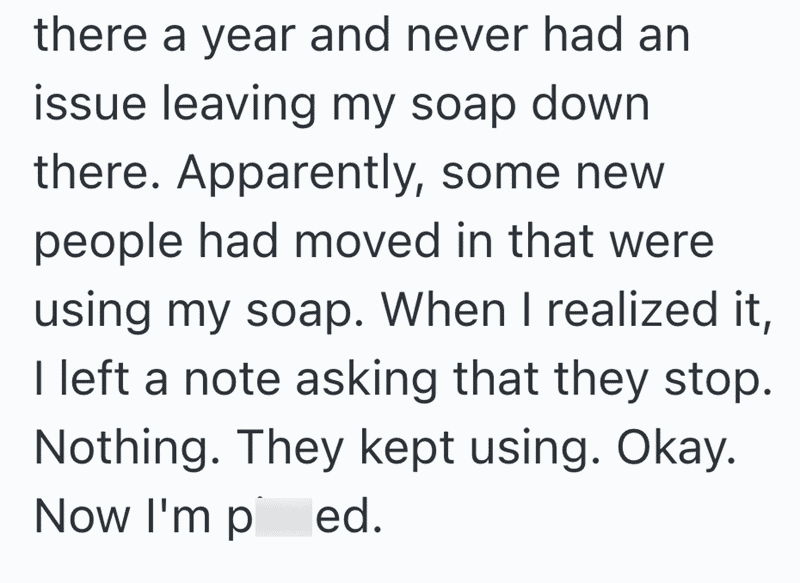Image resolution: width=800 pixels, height=583 pixels.
Task: Click the word "kept"
Action: [x=407, y=451]
